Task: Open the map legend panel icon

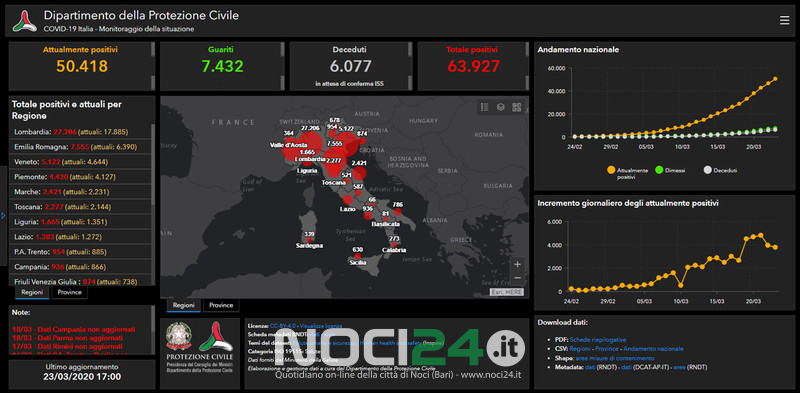Action: [485, 107]
